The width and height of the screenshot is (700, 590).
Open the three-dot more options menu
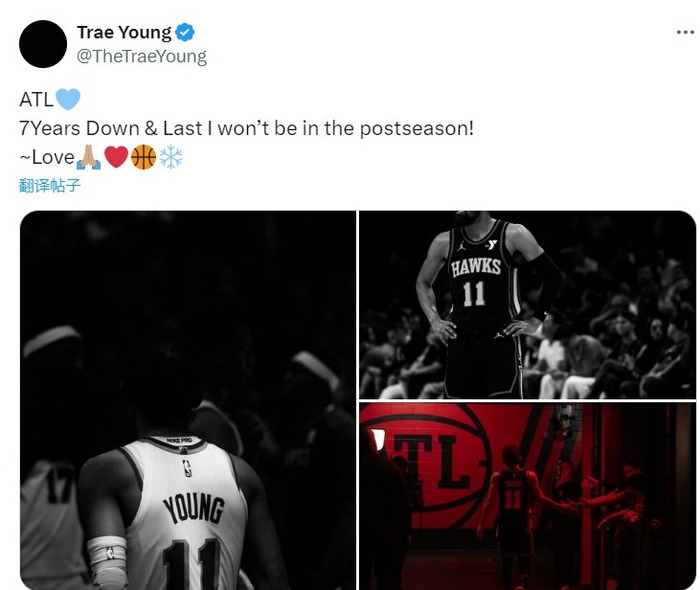(x=686, y=32)
